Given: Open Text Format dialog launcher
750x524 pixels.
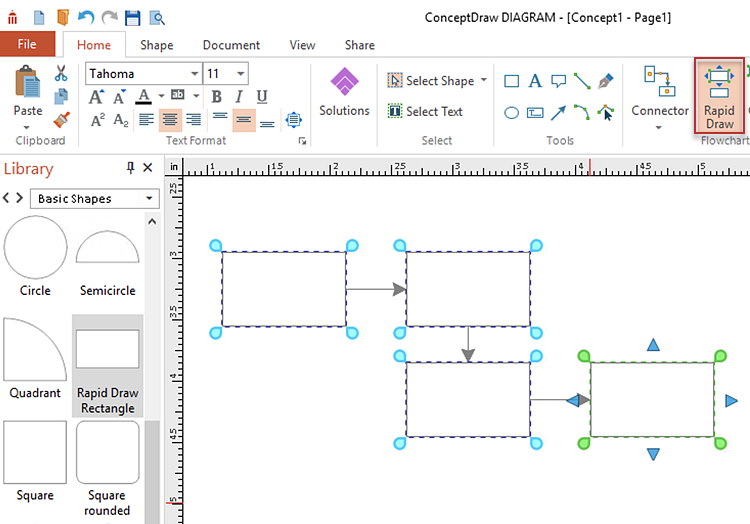Looking at the screenshot, I should point(302,141).
